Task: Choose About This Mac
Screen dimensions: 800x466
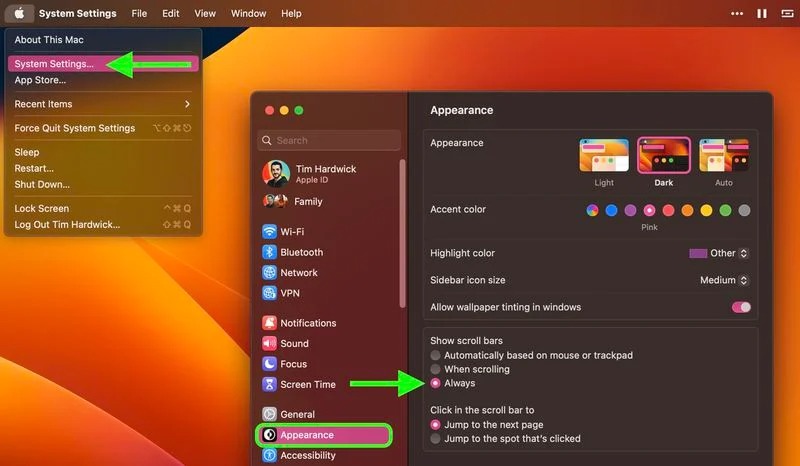Action: pos(103,40)
